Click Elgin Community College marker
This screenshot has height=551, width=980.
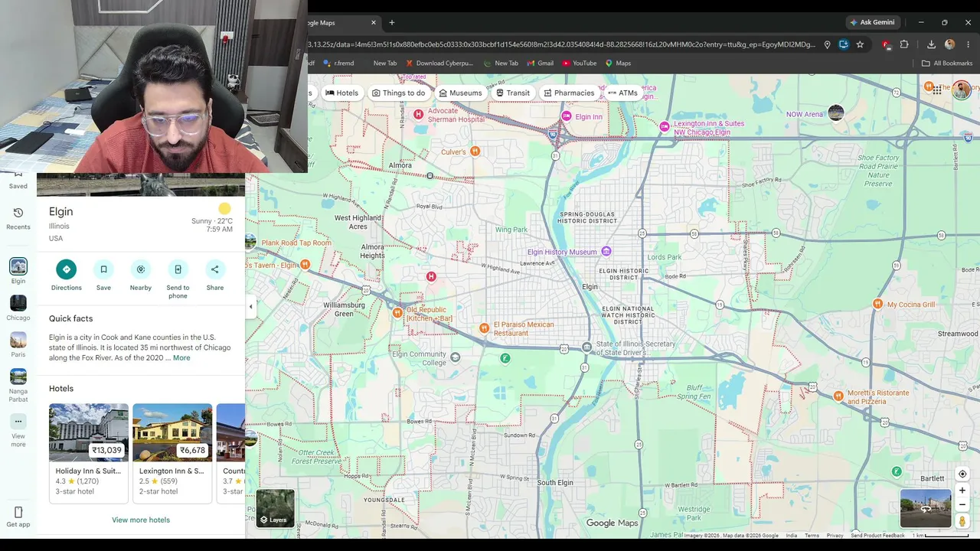[x=456, y=357]
